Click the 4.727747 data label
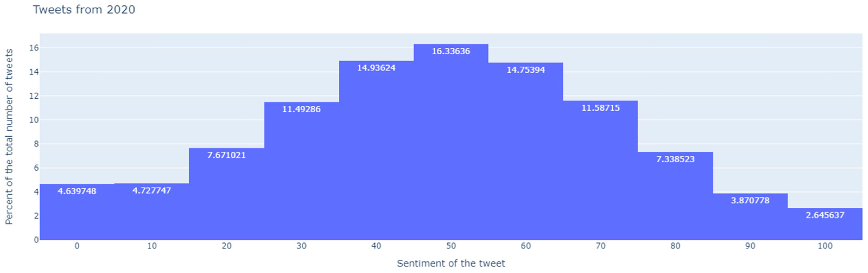 152,191
